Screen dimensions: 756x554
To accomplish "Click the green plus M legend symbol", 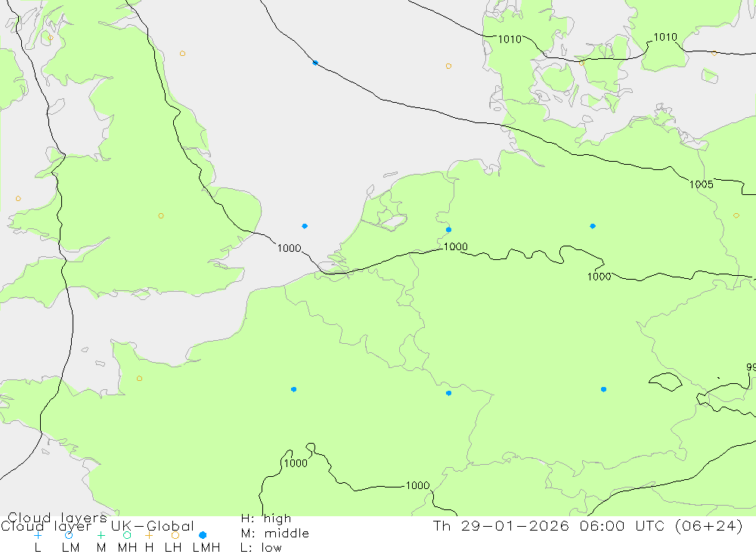I will [101, 535].
